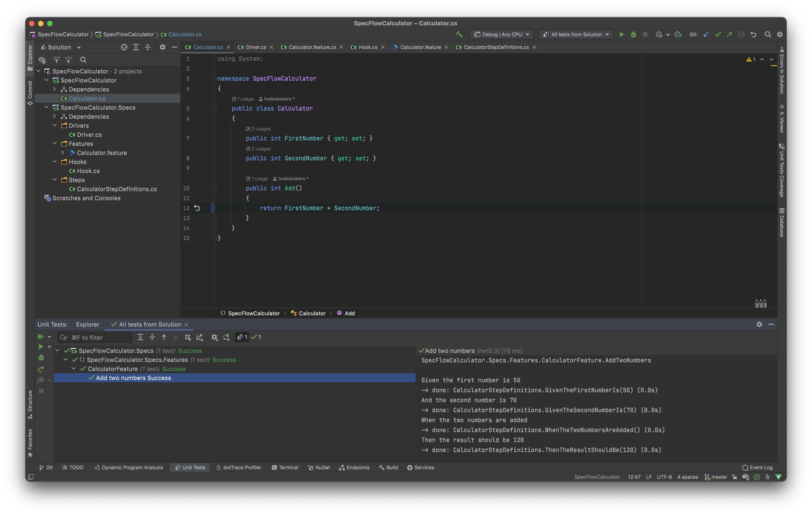Viewport: 812px width, 515px height.
Task: Open Solution panel options gear
Action: pos(162,47)
